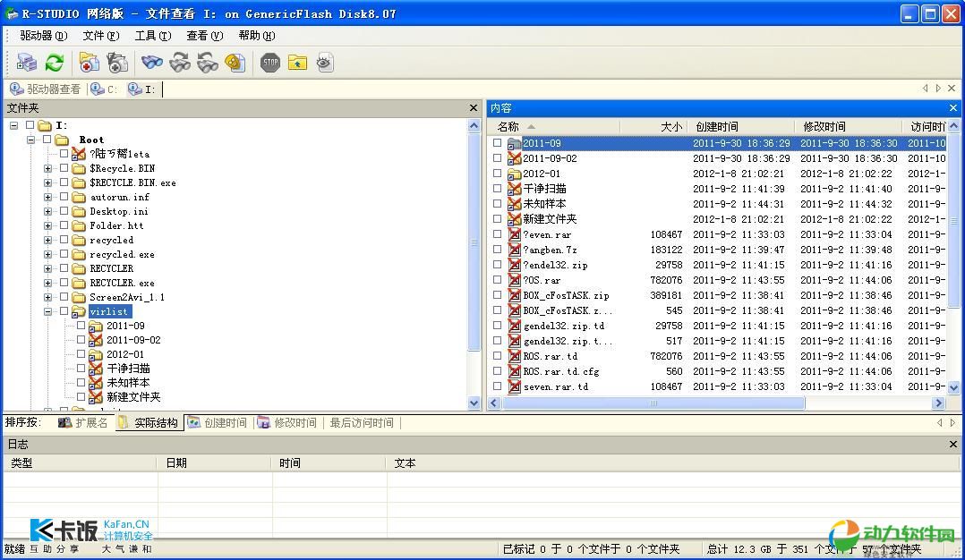
Task: Open the 驱动器(D) menu
Action: [44, 36]
